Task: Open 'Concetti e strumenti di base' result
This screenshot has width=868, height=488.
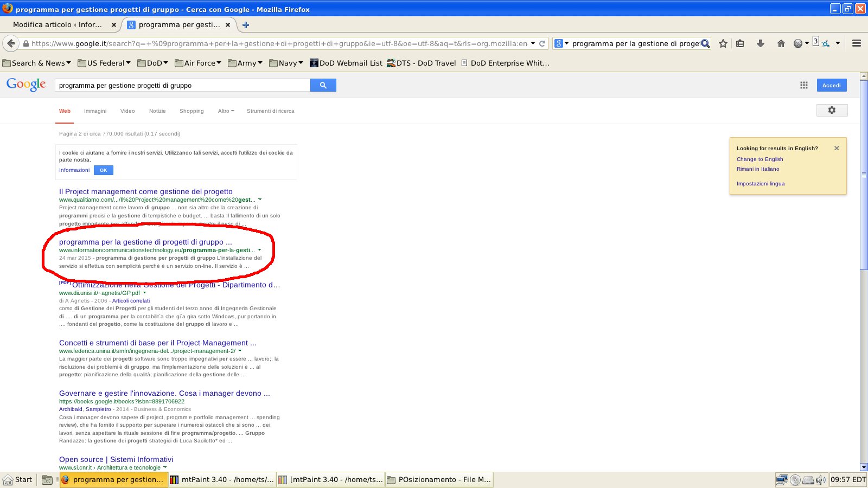Action: coord(157,343)
